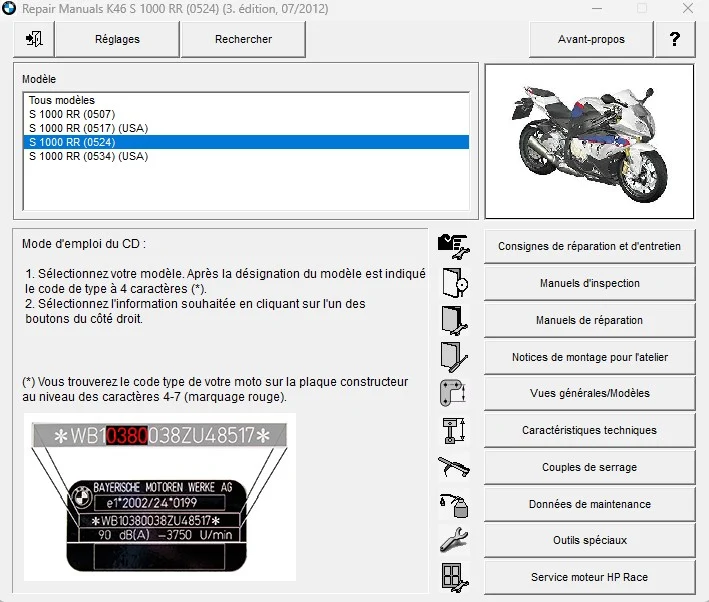
Task: Open Notices de montage pour l'atelier
Action: click(589, 357)
